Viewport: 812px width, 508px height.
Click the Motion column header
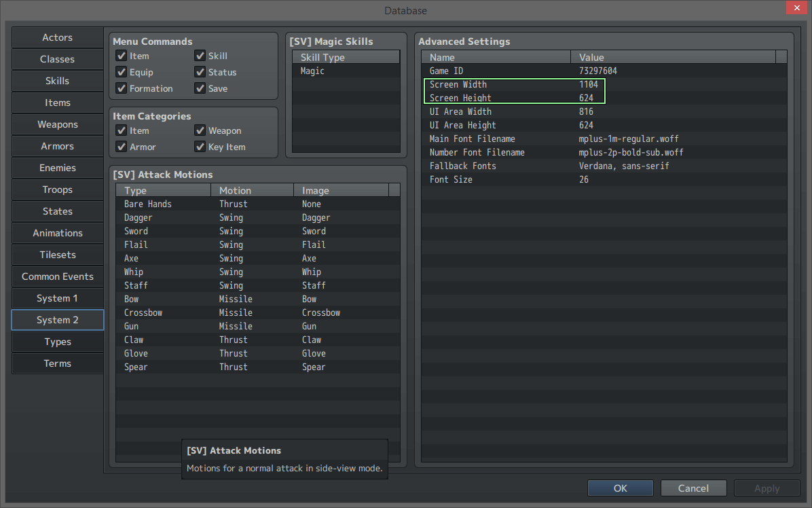(x=252, y=190)
